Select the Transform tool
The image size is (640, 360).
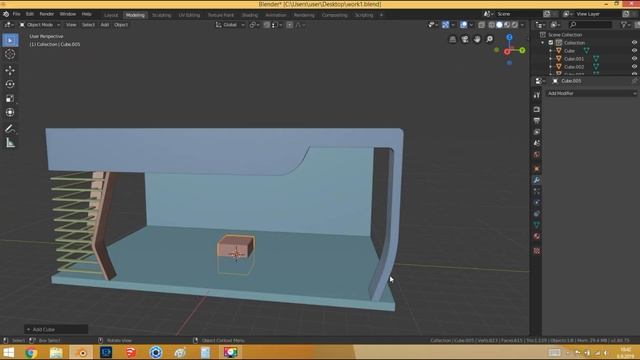point(10,112)
